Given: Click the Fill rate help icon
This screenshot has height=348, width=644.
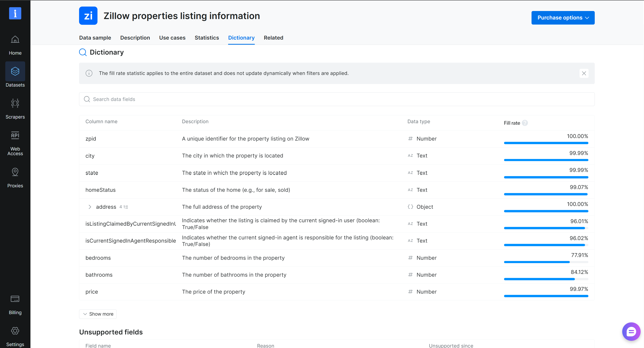Looking at the screenshot, I should click(525, 123).
